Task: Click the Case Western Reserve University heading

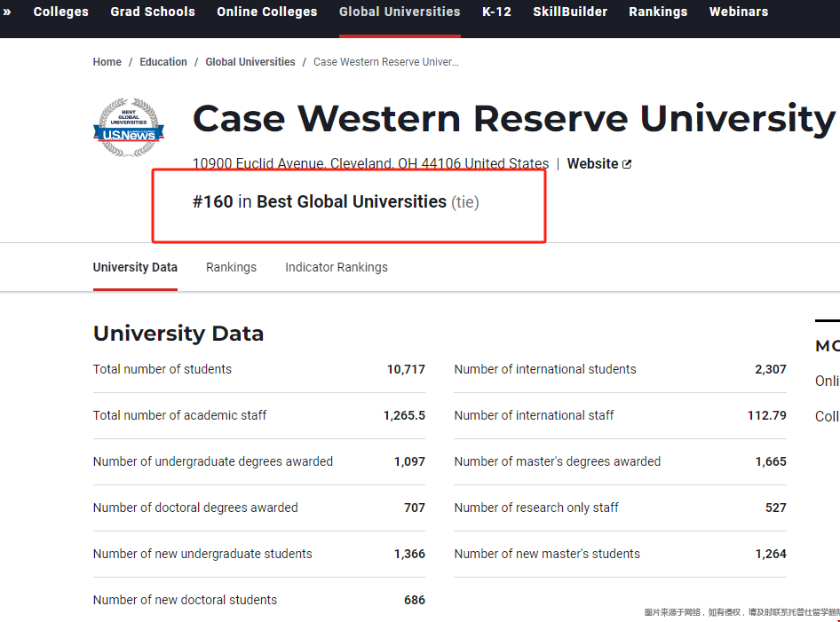Action: [514, 119]
